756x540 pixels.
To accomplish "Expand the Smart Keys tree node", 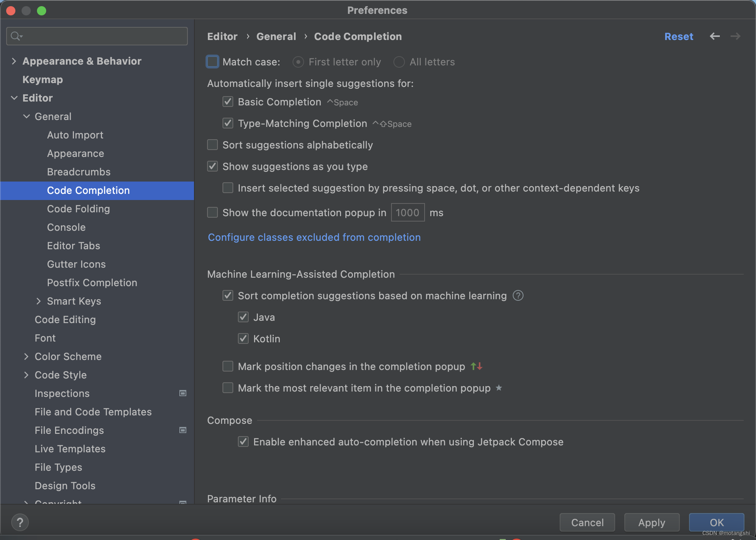I will coord(38,301).
